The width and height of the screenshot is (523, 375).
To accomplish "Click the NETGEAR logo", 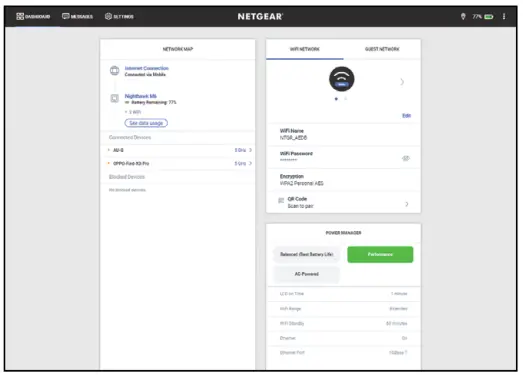I will coord(260,16).
